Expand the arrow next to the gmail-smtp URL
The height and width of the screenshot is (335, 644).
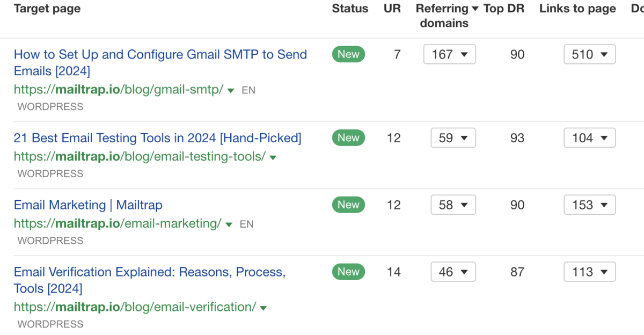click(231, 91)
